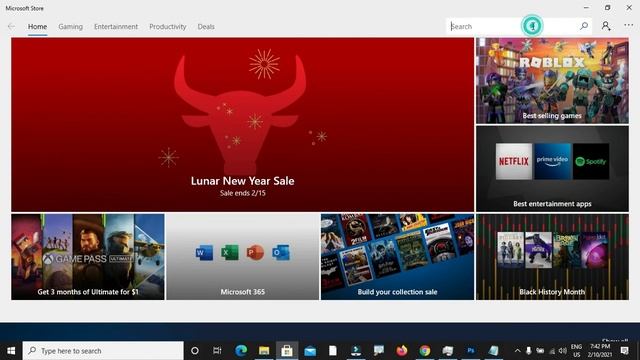Open the Mail app from the taskbar
640x360 pixels.
310,351
